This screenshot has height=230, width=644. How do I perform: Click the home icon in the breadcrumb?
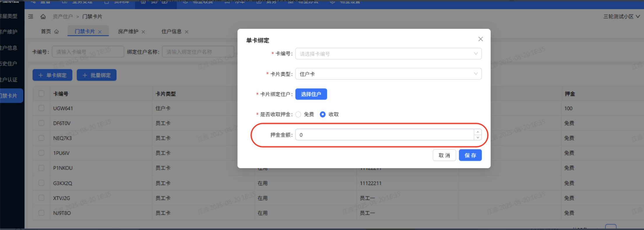click(x=43, y=17)
